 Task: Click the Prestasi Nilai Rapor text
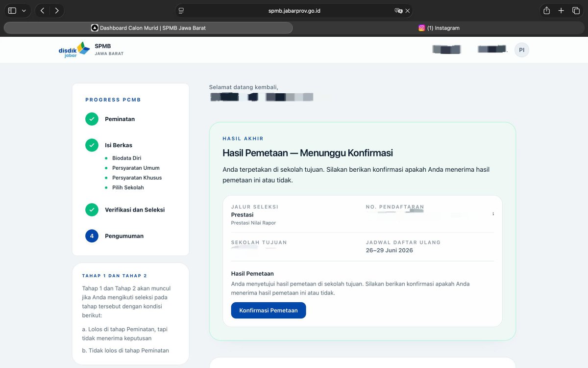pyautogui.click(x=253, y=223)
